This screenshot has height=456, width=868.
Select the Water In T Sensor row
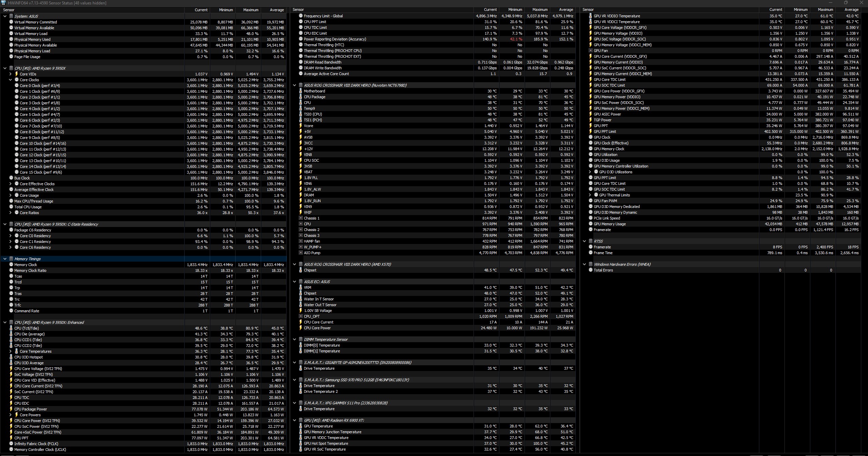318,299
